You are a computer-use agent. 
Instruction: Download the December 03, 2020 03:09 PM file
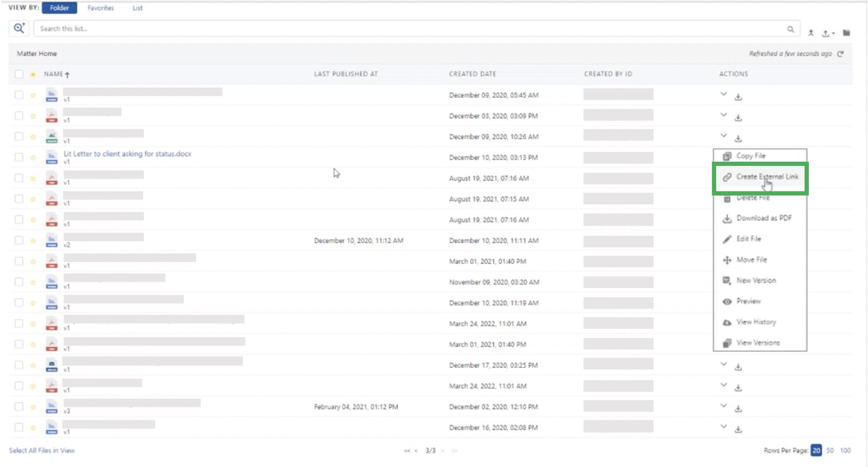point(738,118)
